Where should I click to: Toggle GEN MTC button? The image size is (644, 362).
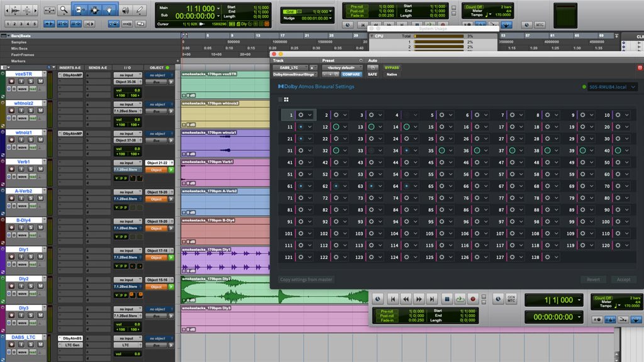click(511, 299)
